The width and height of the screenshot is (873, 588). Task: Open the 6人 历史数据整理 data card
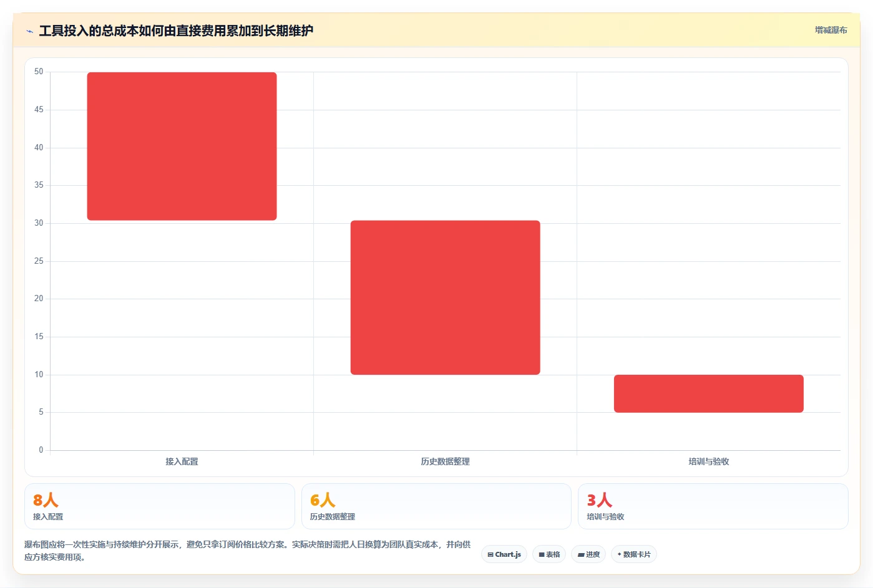(x=436, y=506)
